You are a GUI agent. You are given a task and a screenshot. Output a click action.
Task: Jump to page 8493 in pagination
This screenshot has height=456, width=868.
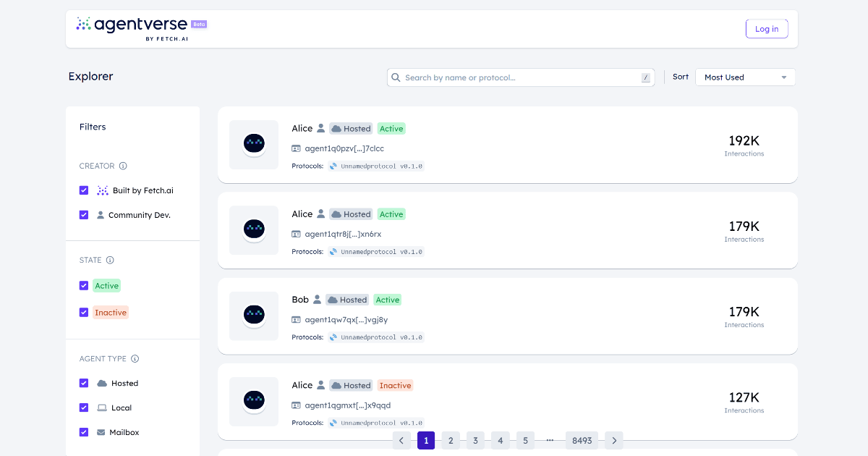582,440
